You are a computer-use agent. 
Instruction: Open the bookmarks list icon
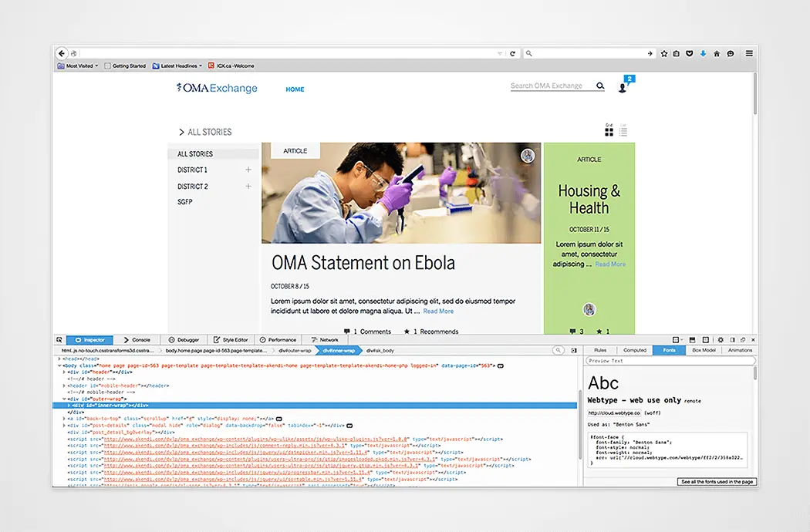click(677, 53)
